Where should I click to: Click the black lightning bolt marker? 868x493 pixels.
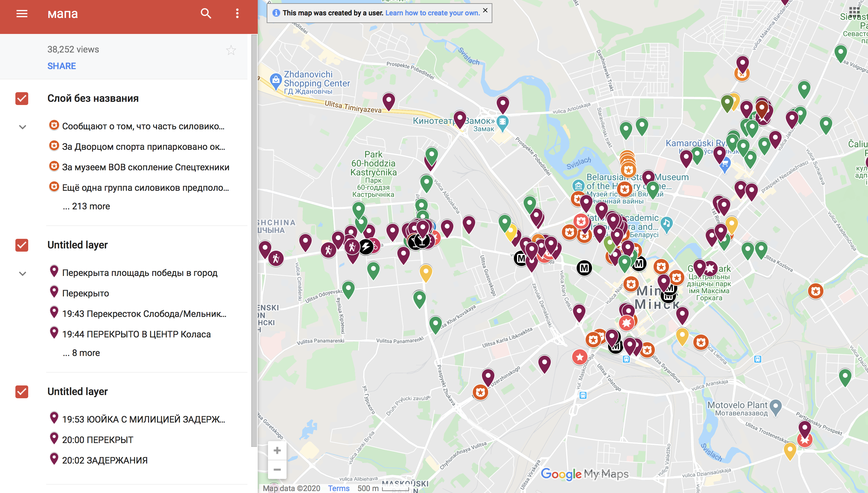click(x=366, y=247)
